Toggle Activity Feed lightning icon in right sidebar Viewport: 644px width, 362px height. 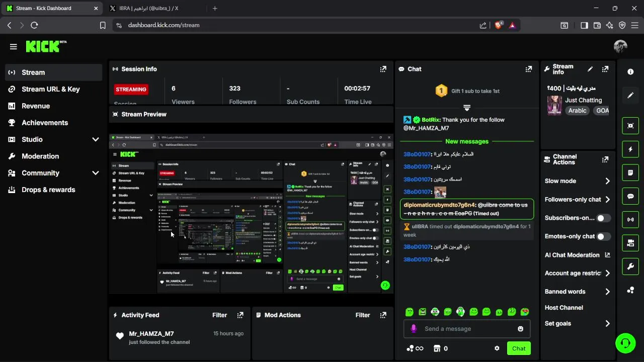click(630, 149)
